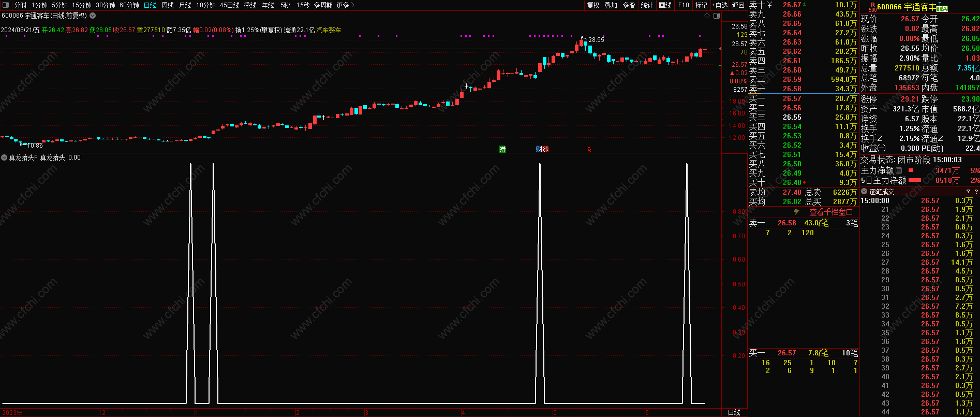Select the 15秒 period
980x417 pixels.
click(x=303, y=5)
